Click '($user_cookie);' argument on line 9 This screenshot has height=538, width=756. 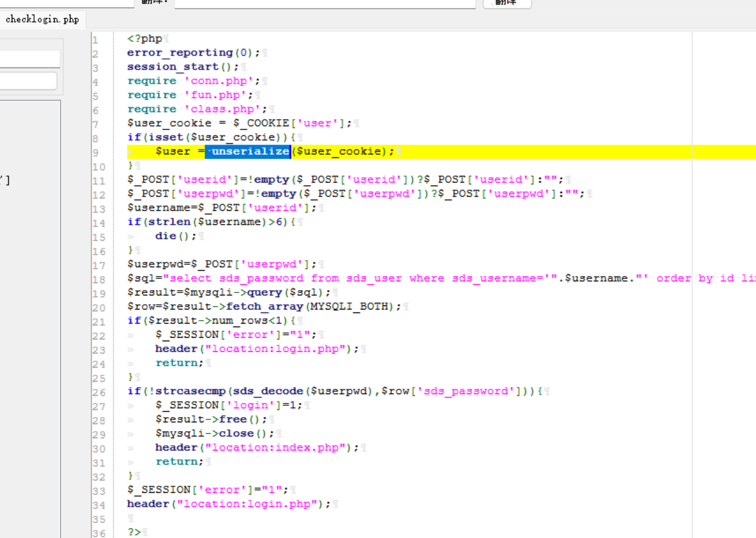343,152
